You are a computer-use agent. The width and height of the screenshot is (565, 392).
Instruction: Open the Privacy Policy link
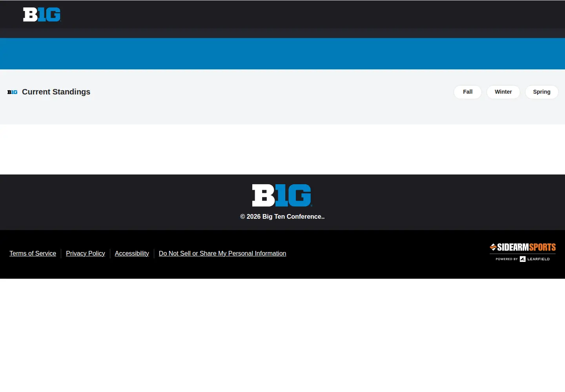(x=86, y=254)
